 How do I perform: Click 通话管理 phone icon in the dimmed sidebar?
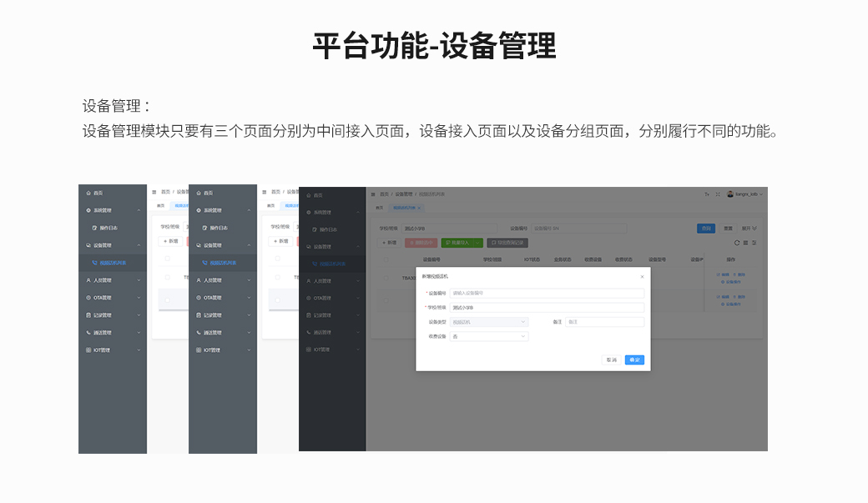pyautogui.click(x=309, y=332)
